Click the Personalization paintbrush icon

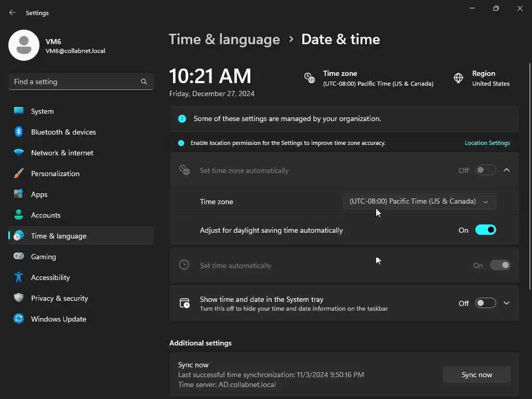19,174
